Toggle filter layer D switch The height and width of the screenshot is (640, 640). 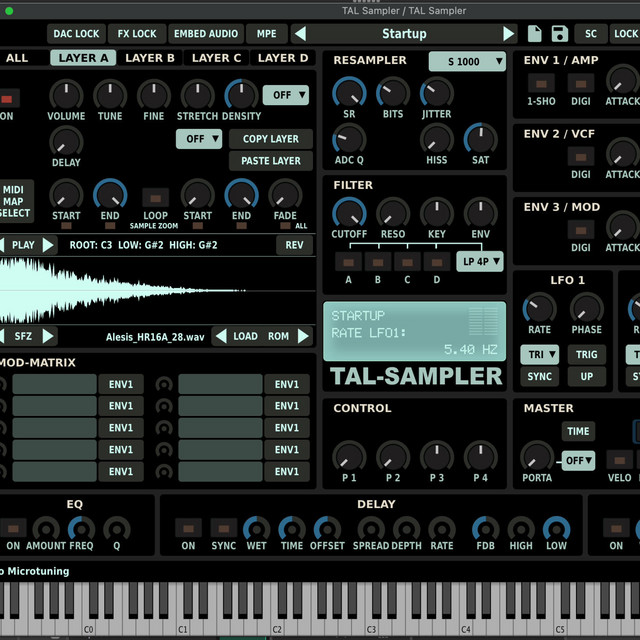pos(437,262)
